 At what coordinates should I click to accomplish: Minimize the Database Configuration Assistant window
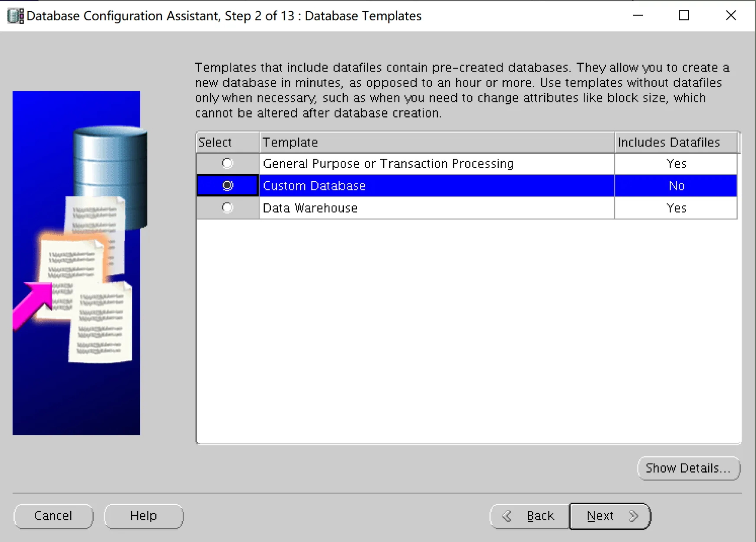[x=638, y=15]
